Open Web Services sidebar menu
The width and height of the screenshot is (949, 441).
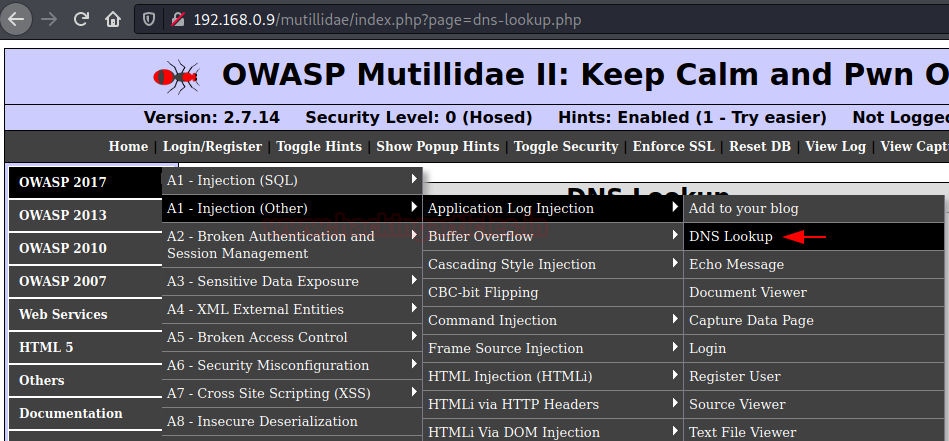pos(85,315)
